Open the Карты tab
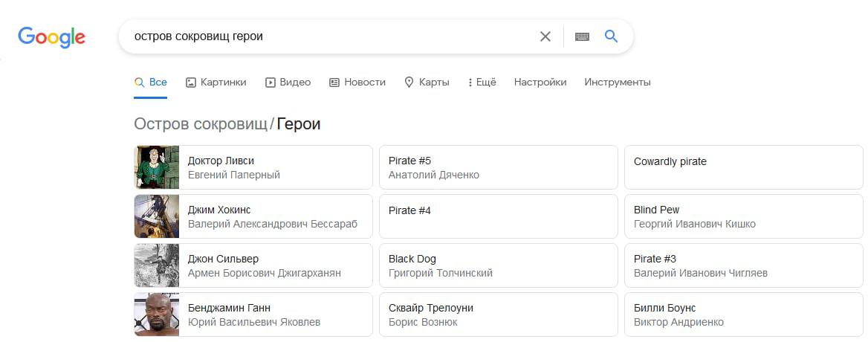 point(427,83)
